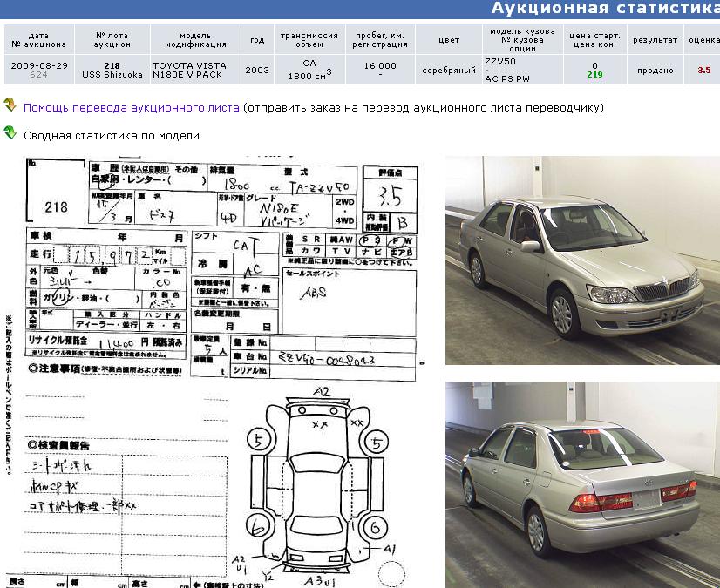Viewport: 720px width, 588px height.
Task: Click the green arrow icon beside Сводная статистика
Action: 10,134
